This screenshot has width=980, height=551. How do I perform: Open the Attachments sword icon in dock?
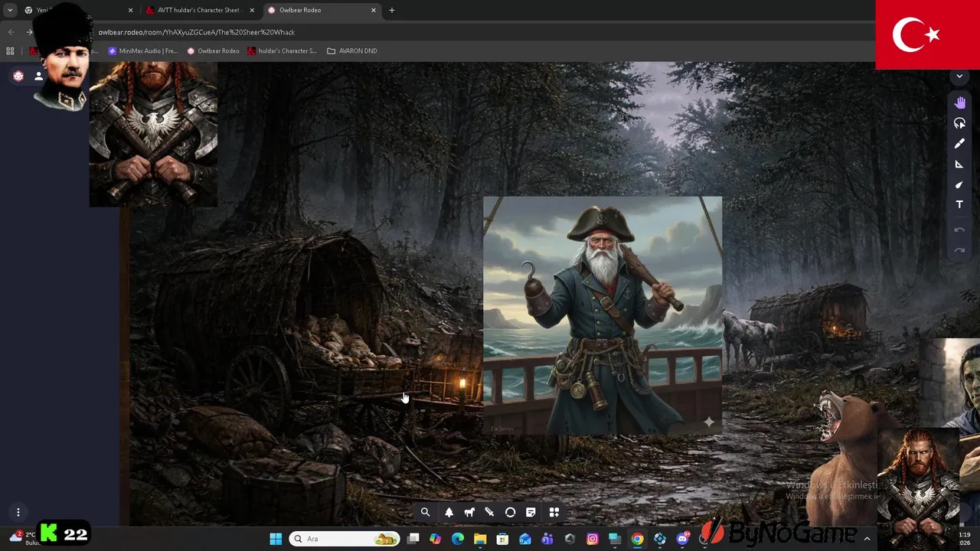coord(490,513)
